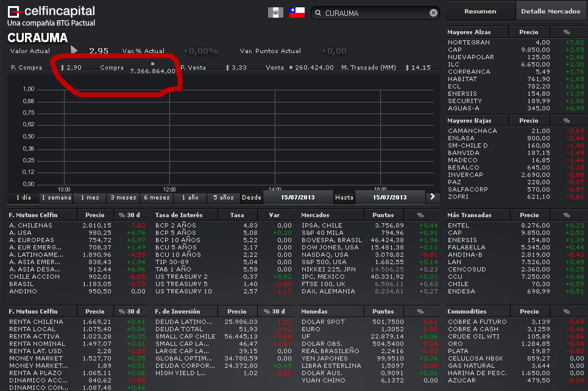Select the grayed-out Peru flag icon
588x391 pixels.
point(275,13)
